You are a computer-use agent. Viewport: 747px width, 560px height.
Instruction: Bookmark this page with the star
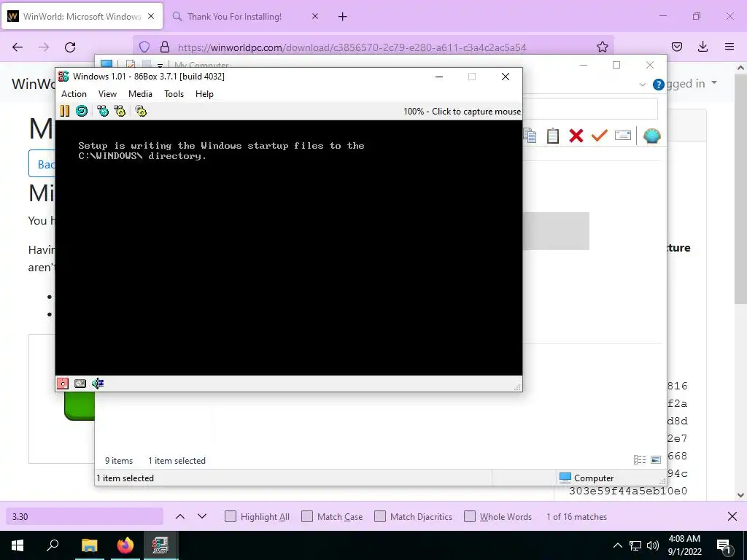click(602, 47)
